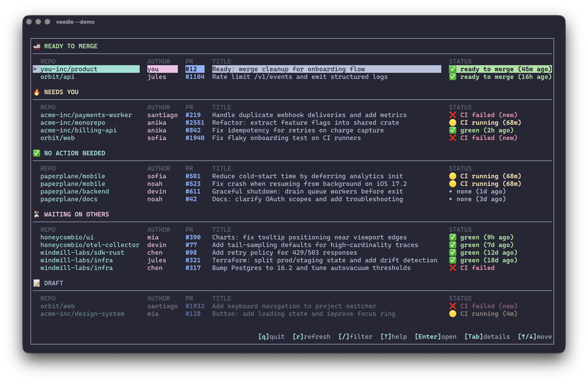This screenshot has width=588, height=383.
Task: Open [?]help from the footer
Action: tap(393, 337)
